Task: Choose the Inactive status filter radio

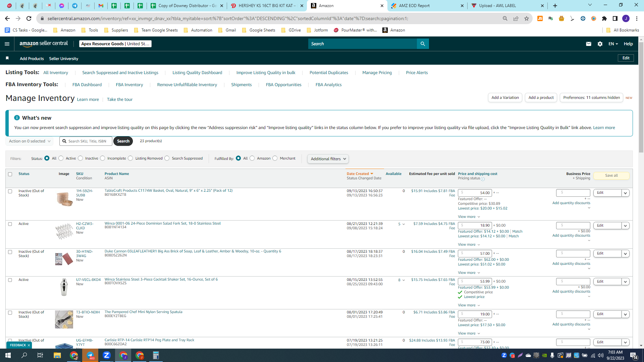Action: pos(80,158)
